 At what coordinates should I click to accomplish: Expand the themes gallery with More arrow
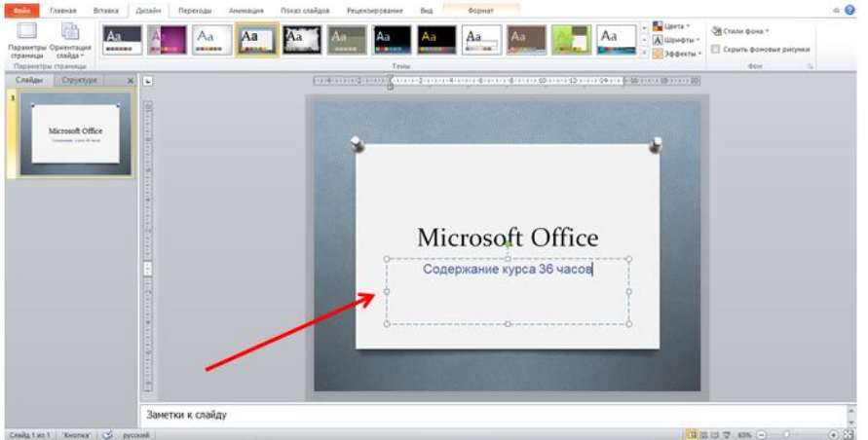click(x=644, y=53)
